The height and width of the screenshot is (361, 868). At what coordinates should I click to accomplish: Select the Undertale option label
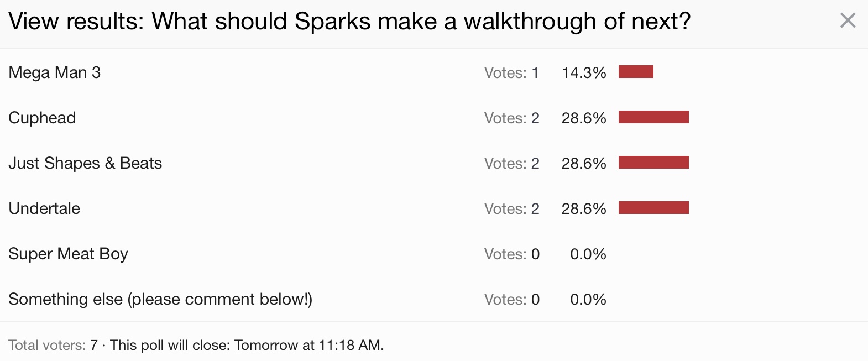(44, 208)
